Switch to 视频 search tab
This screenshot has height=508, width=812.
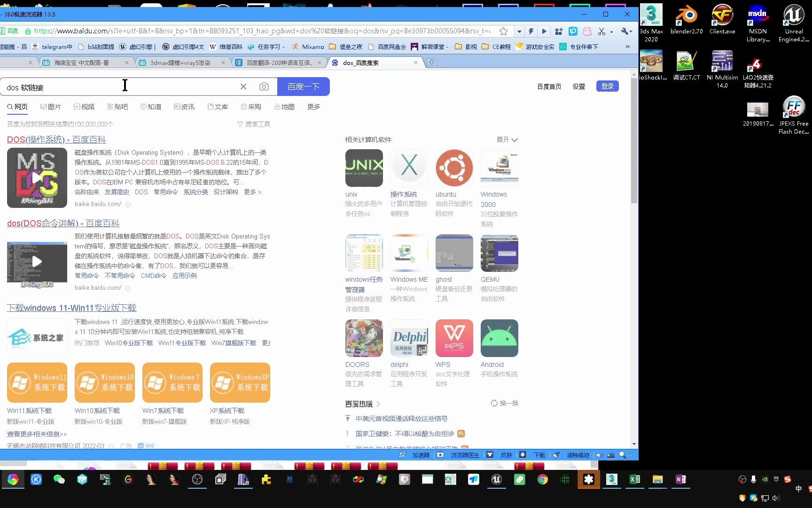84,107
